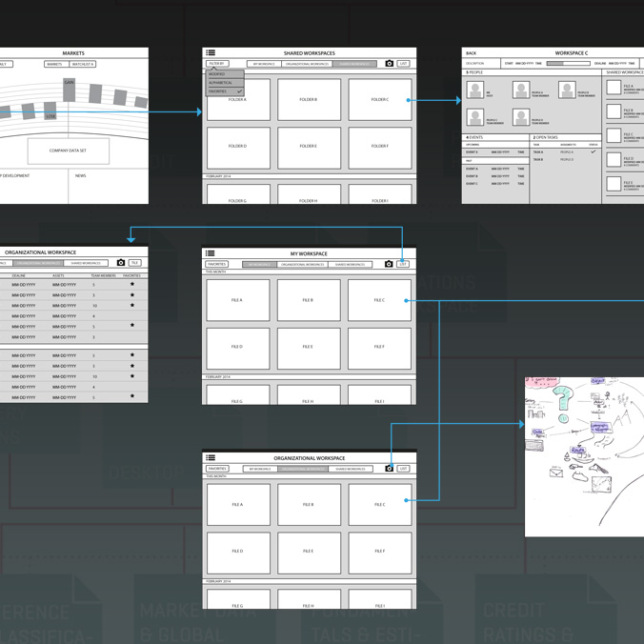
Task: Click List button in bottom Organizational Workspace
Action: [x=403, y=468]
